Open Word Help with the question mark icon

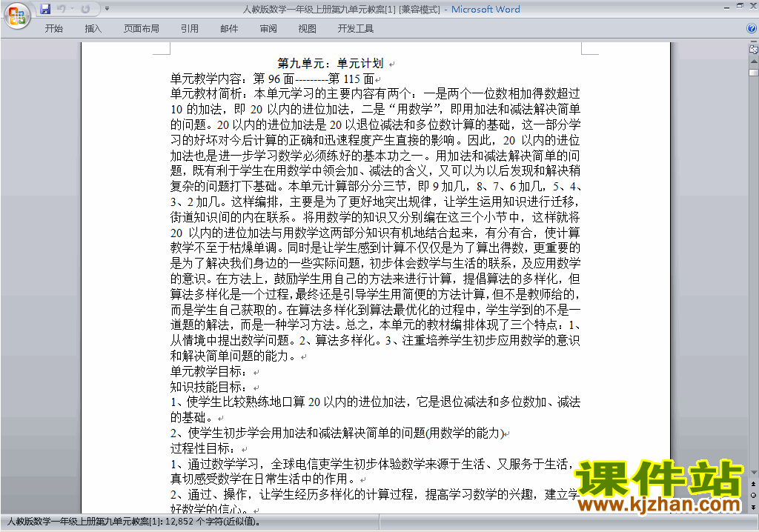coord(752,29)
